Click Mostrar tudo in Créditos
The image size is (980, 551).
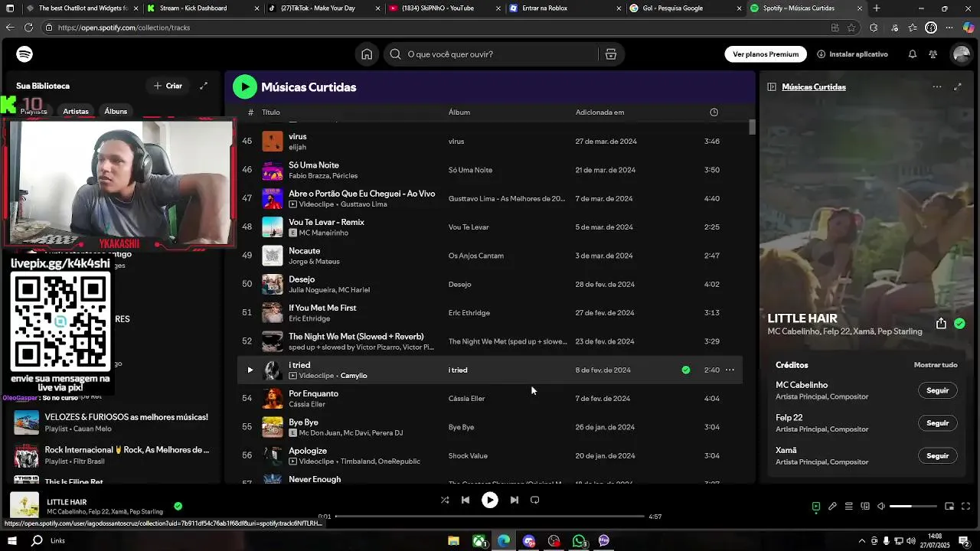tap(936, 365)
